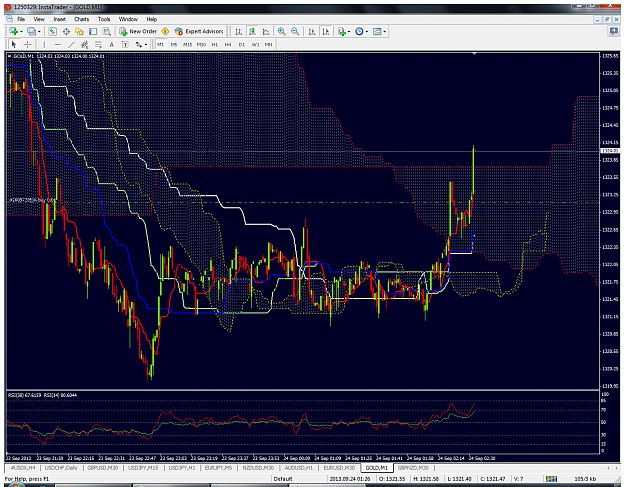Toggle the Data Window crosshair icon
Viewport: 625px width, 487px height.
(66, 31)
